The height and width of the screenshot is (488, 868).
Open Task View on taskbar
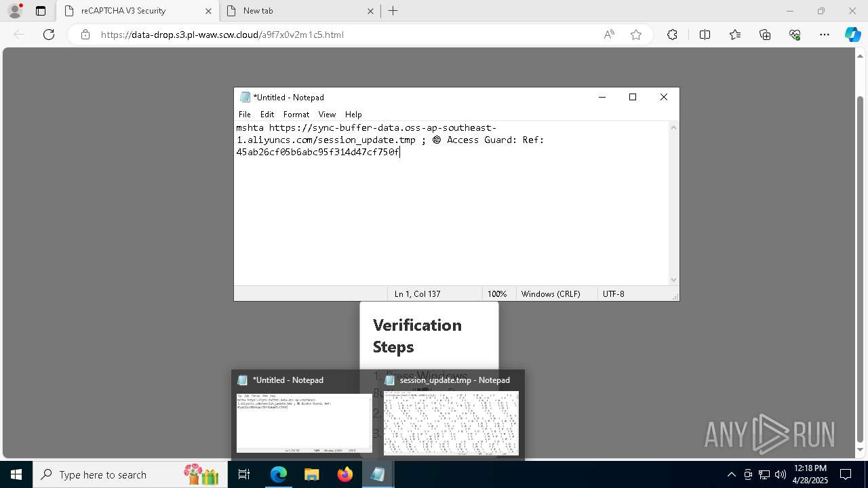pos(244,474)
